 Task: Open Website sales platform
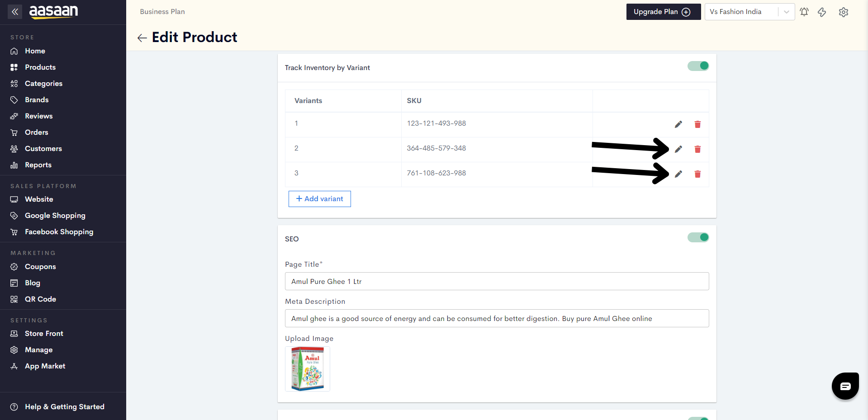point(39,199)
